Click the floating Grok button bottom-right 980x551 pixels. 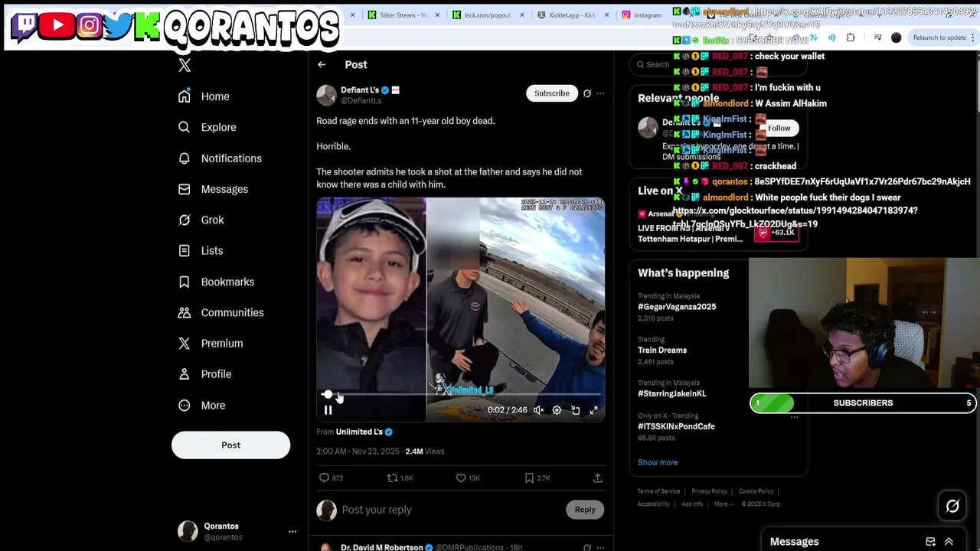[x=952, y=506]
